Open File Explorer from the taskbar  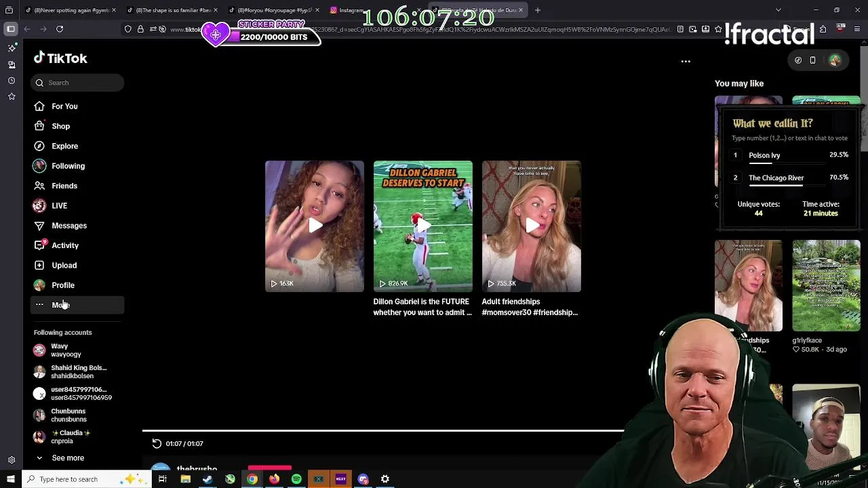coord(185,479)
